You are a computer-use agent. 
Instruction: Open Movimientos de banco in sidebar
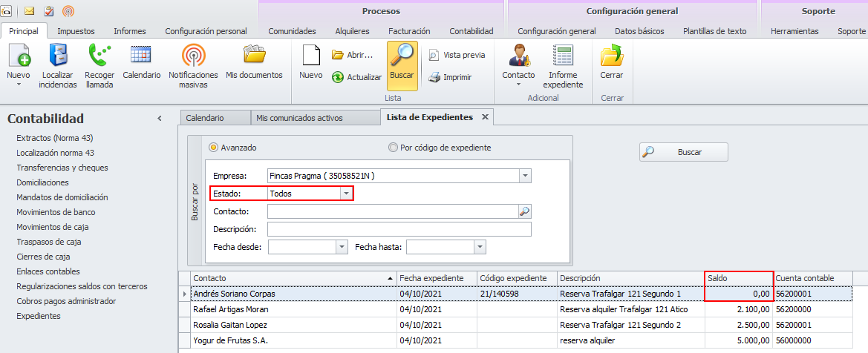[x=56, y=212]
